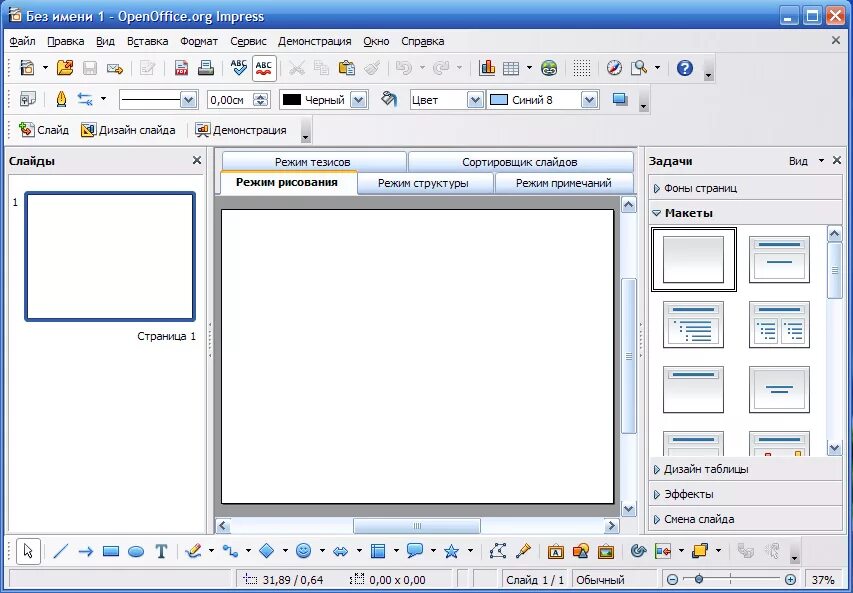The width and height of the screenshot is (853, 593).
Task: Select the Ellipse drawing tool
Action: (x=136, y=552)
